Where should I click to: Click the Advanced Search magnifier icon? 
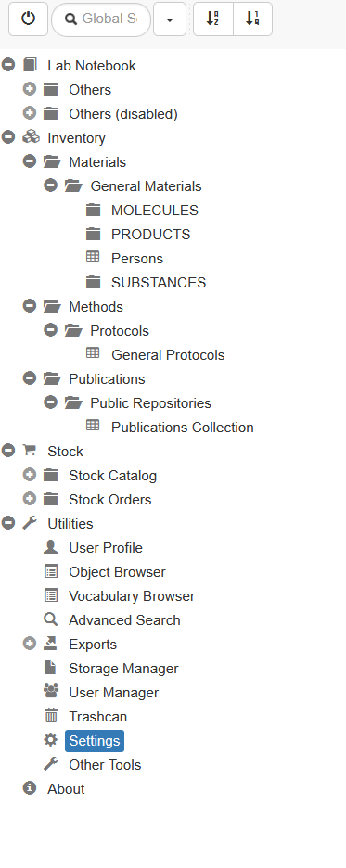tap(50, 619)
